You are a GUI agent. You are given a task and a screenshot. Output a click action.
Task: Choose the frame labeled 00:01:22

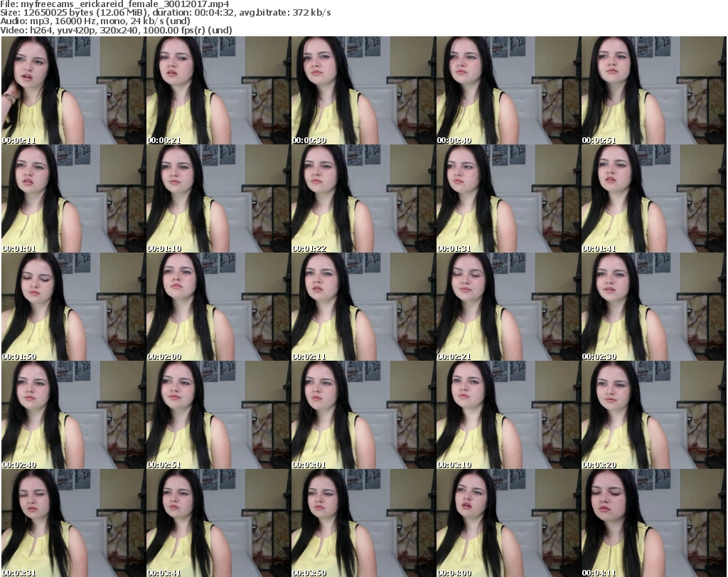[x=363, y=198]
